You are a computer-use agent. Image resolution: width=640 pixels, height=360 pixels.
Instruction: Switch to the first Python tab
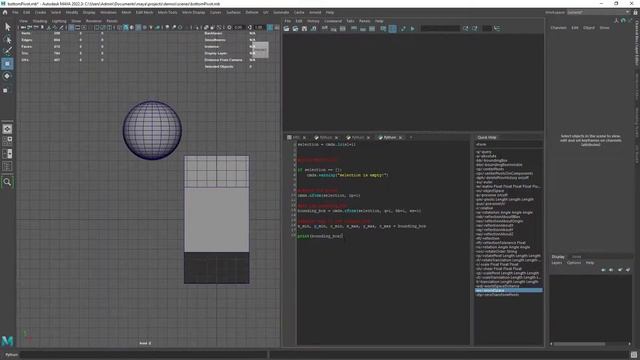tap(325, 138)
